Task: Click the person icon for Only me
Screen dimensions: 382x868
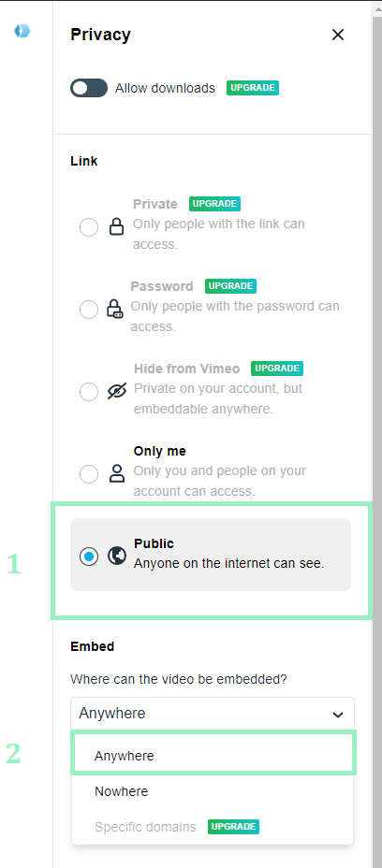Action: click(116, 474)
